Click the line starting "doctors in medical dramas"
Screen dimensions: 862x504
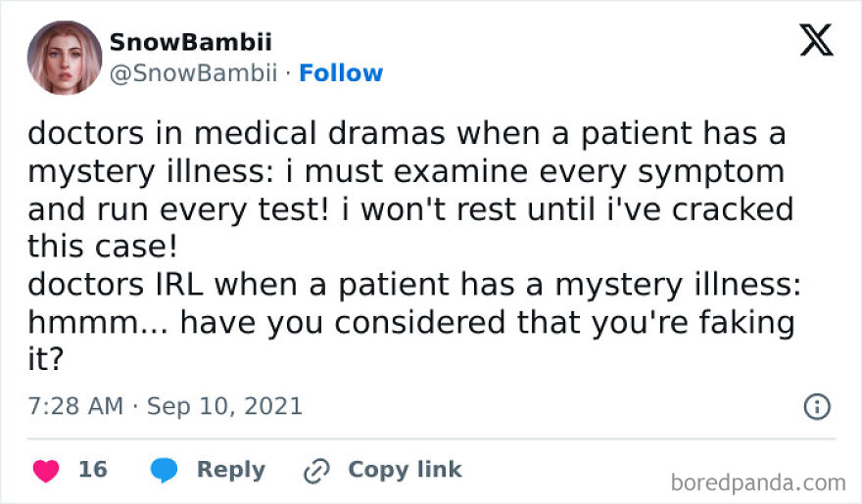pyautogui.click(x=407, y=133)
